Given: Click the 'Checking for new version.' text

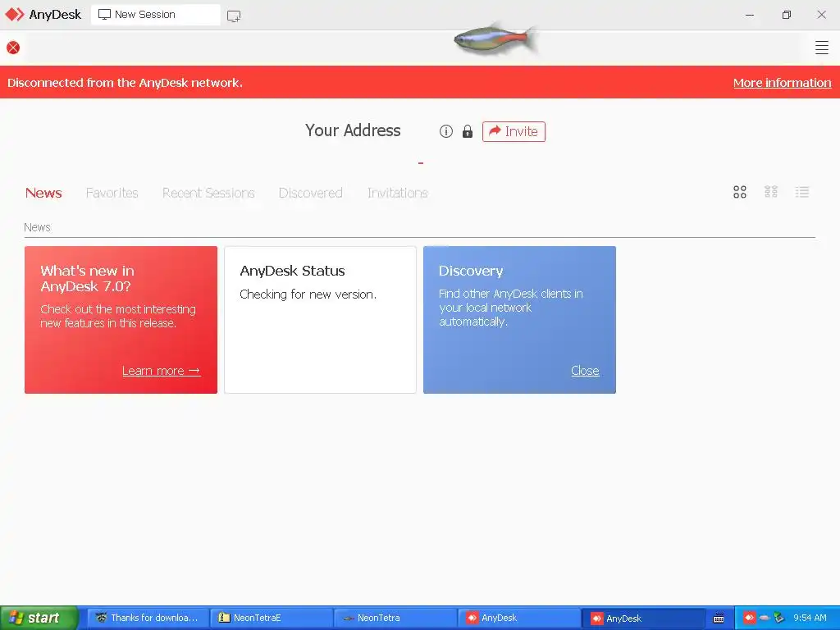Looking at the screenshot, I should point(308,294).
